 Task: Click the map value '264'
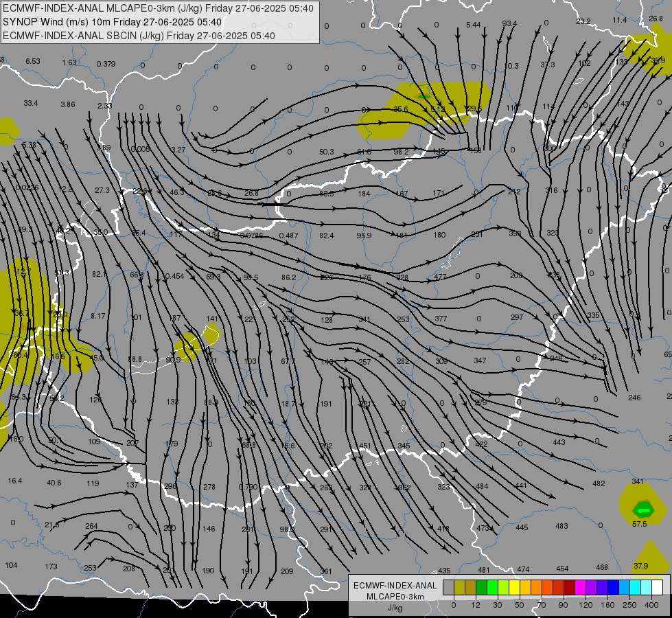[x=91, y=526]
